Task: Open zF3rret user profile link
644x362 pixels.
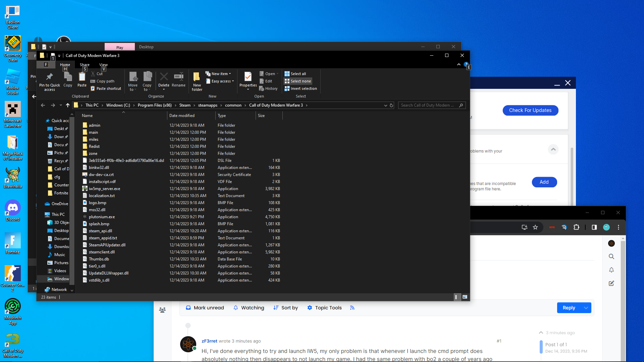Action: coord(209,341)
